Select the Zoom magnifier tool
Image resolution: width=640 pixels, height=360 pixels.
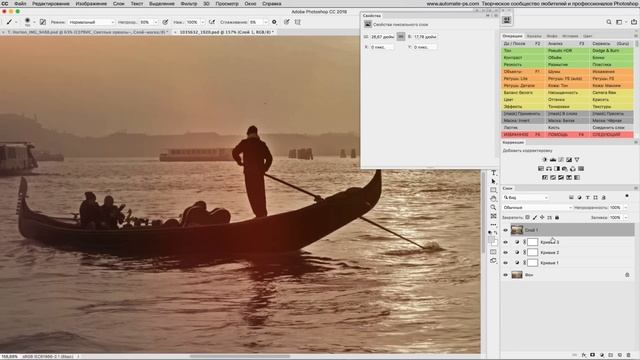tap(493, 207)
